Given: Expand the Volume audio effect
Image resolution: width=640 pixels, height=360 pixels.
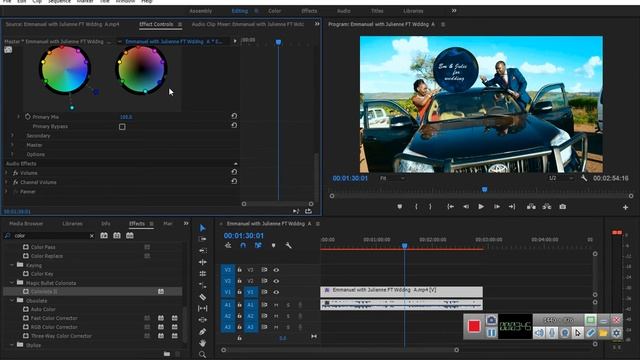Looking at the screenshot, I should pyautogui.click(x=6, y=173).
